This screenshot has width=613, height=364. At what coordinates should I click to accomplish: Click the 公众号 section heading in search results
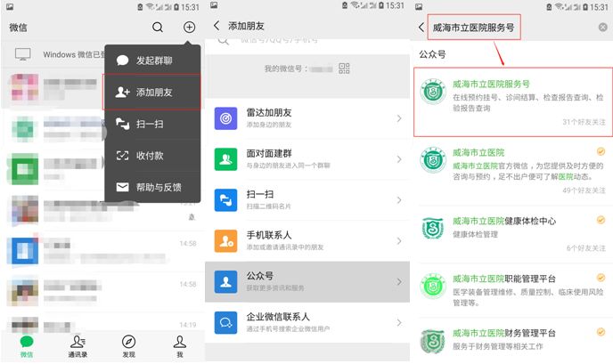(x=432, y=54)
